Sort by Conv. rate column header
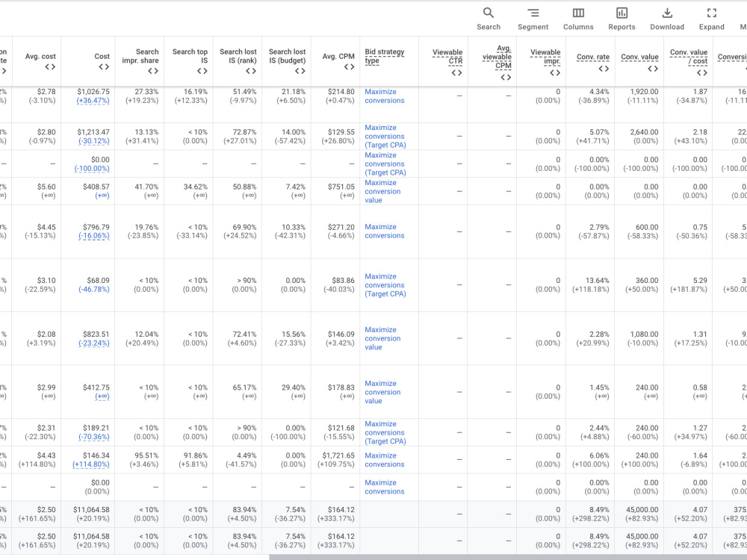The height and width of the screenshot is (560, 747). 593,57
